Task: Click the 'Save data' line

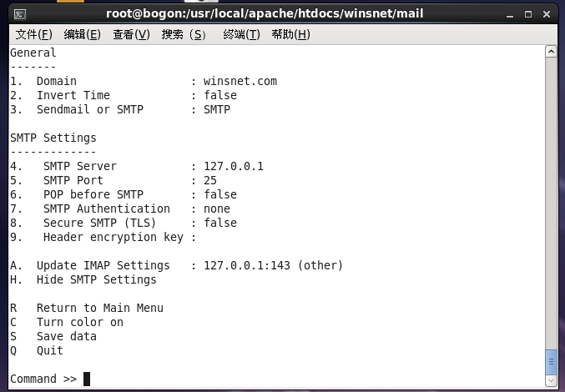Action: [53, 336]
